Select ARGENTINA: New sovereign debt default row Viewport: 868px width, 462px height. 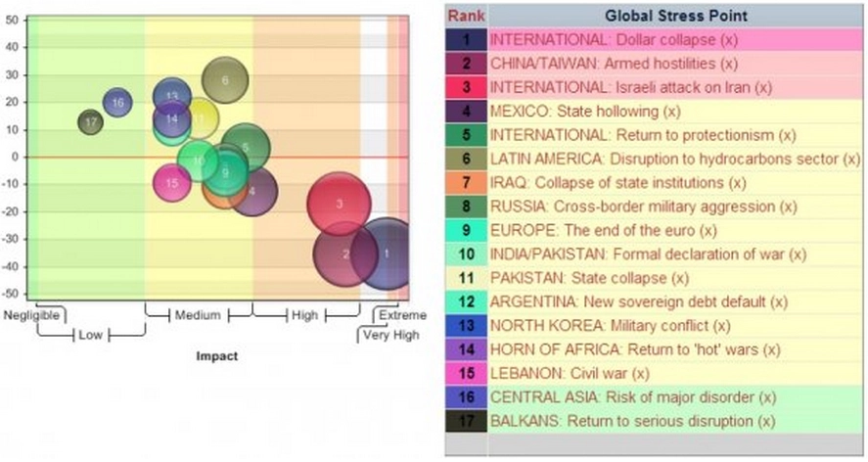[x=675, y=301]
